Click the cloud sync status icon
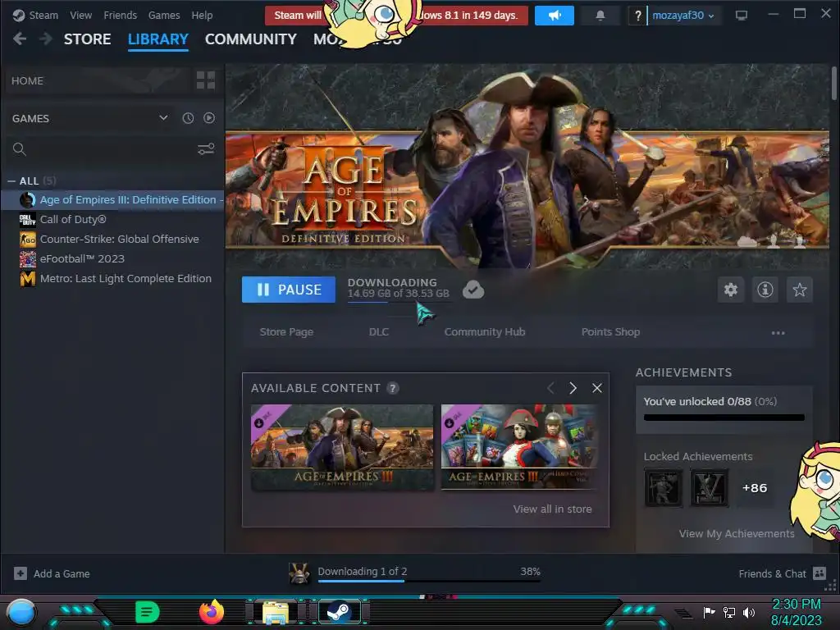This screenshot has height=630, width=840. (x=473, y=290)
